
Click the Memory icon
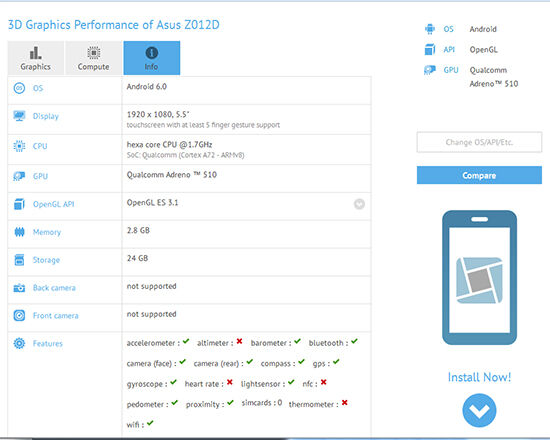[19, 232]
